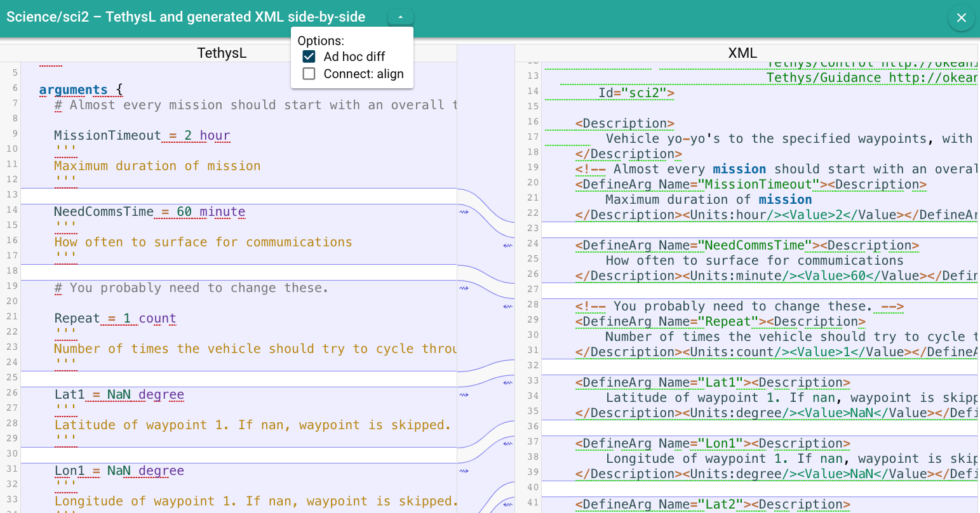
Task: Click merge-left arrow beside XML line 24
Action: pyautogui.click(x=507, y=245)
